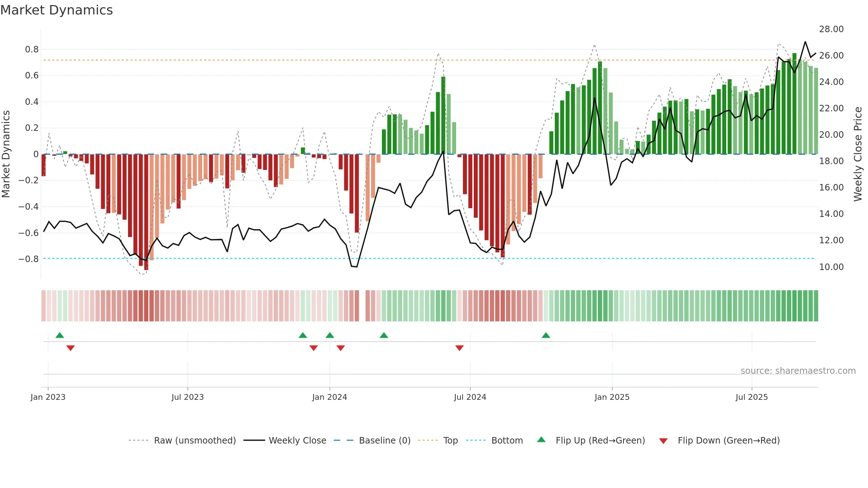Click the Raw (unsmoothed) legend entry
This screenshot has width=868, height=488.
click(182, 440)
